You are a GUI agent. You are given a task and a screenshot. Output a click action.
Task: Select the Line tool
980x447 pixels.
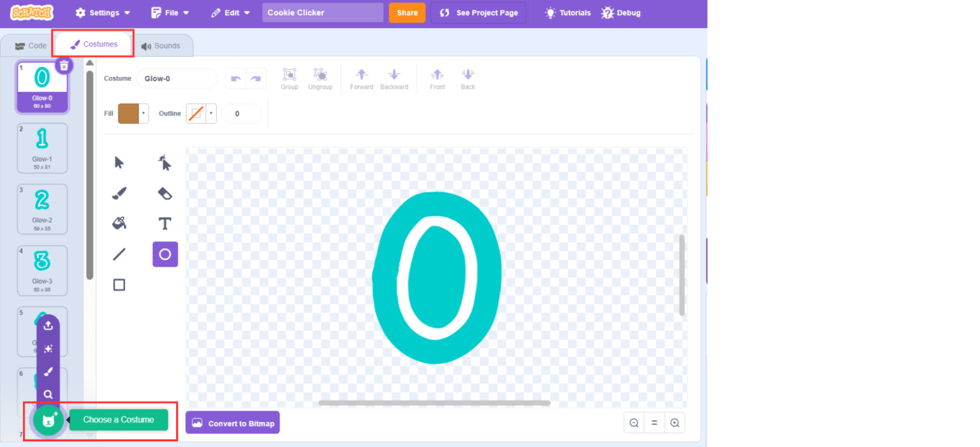pyautogui.click(x=119, y=254)
